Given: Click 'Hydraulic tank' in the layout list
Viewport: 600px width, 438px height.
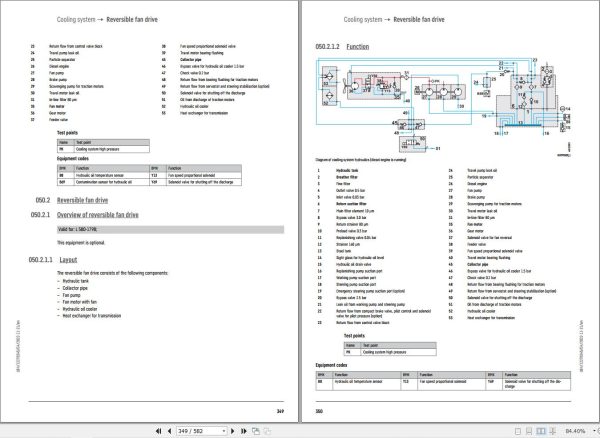Looking at the screenshot, I should click(76, 281).
